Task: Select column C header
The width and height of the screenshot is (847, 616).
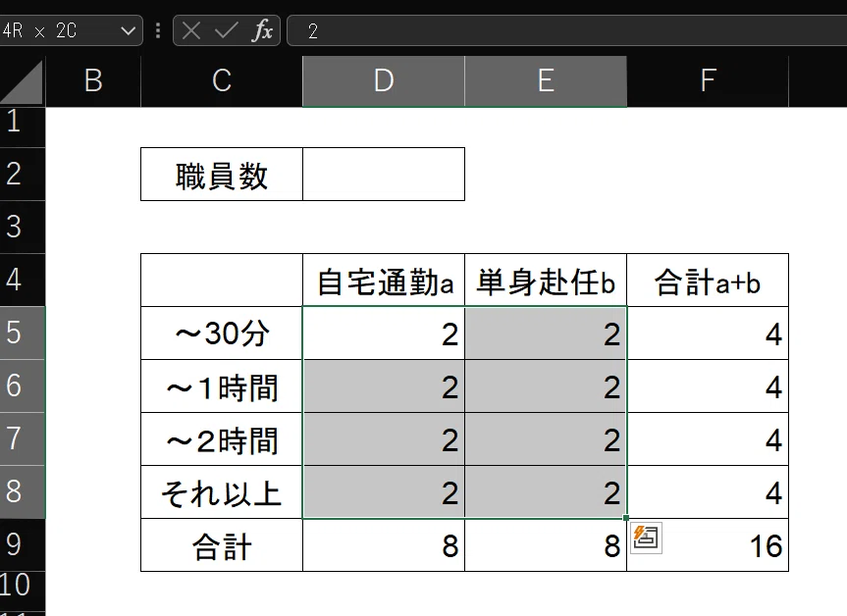Action: click(x=222, y=81)
